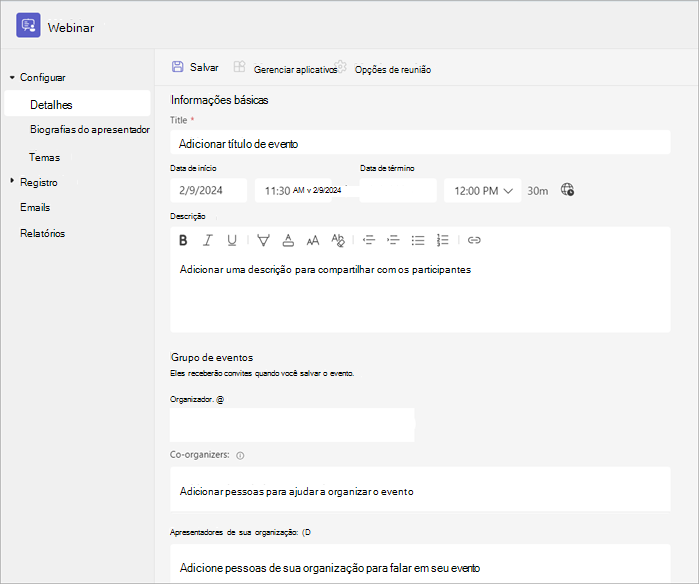The height and width of the screenshot is (584, 699).
Task: Click the Salvar button
Action: [x=195, y=67]
